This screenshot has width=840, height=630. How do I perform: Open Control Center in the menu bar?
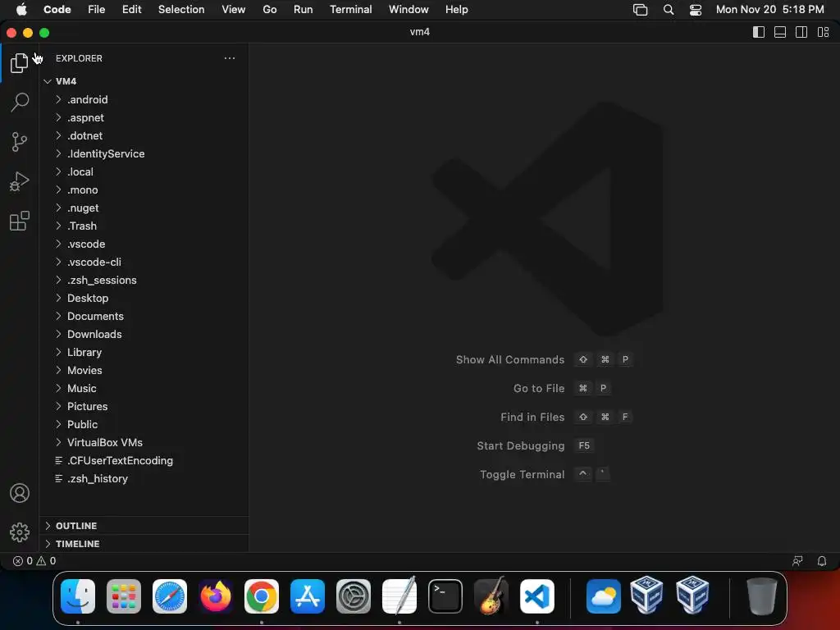click(x=696, y=10)
